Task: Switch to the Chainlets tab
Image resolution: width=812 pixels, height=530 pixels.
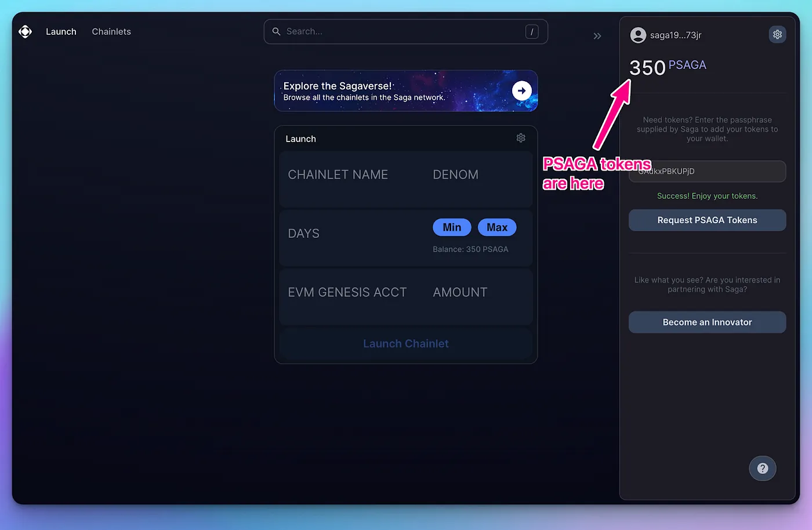Action: tap(111, 31)
